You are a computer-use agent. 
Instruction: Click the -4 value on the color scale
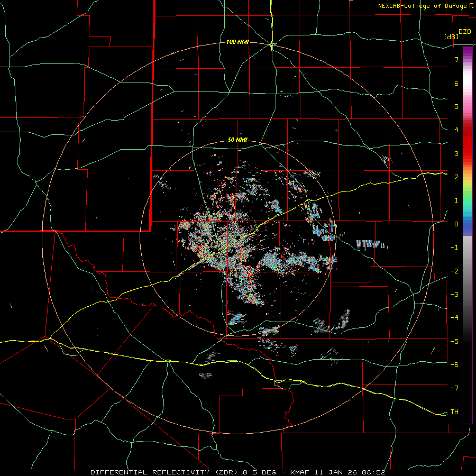(454, 318)
